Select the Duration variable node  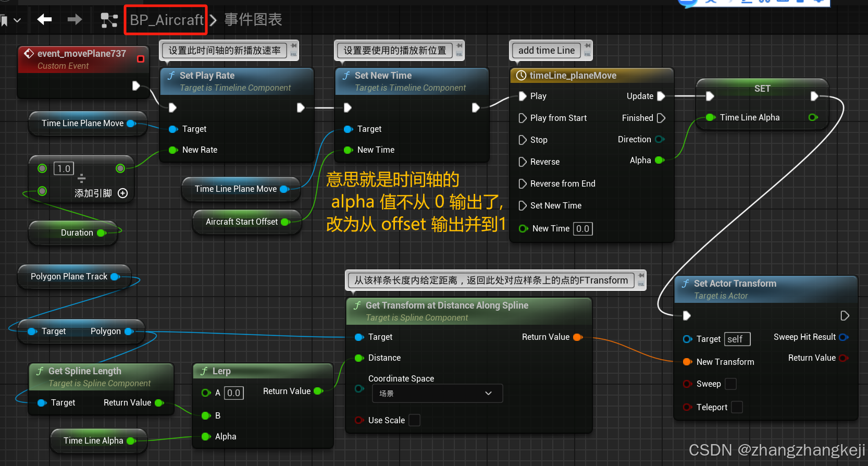click(x=73, y=232)
